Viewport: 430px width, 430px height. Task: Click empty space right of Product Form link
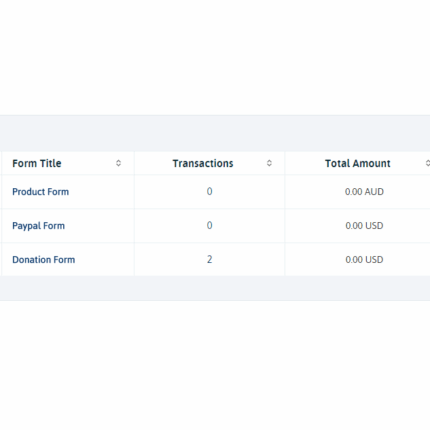tap(101, 192)
